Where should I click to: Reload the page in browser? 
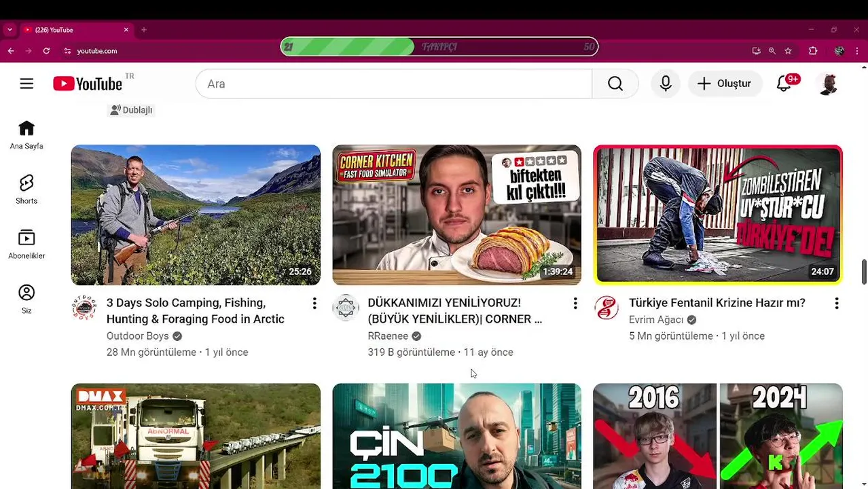point(46,51)
